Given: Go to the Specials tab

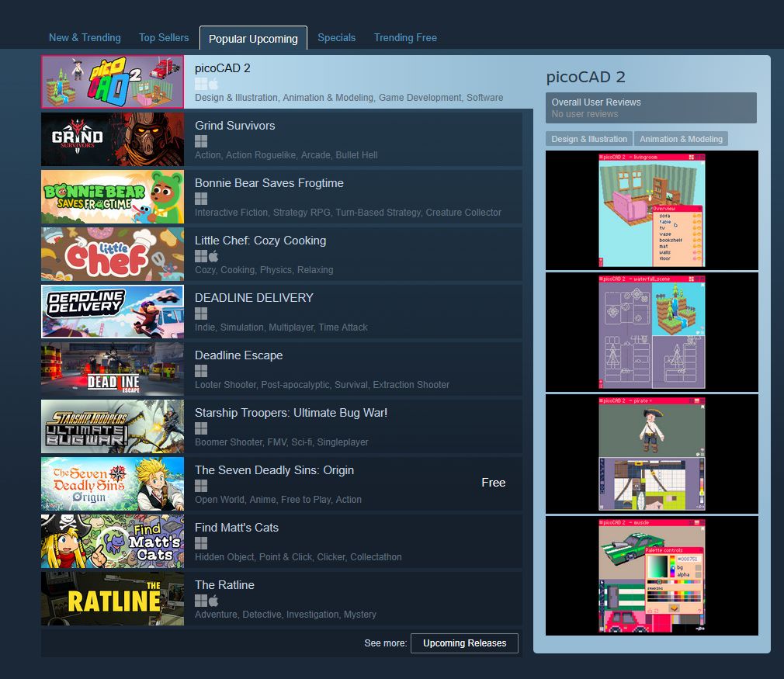Looking at the screenshot, I should point(337,37).
